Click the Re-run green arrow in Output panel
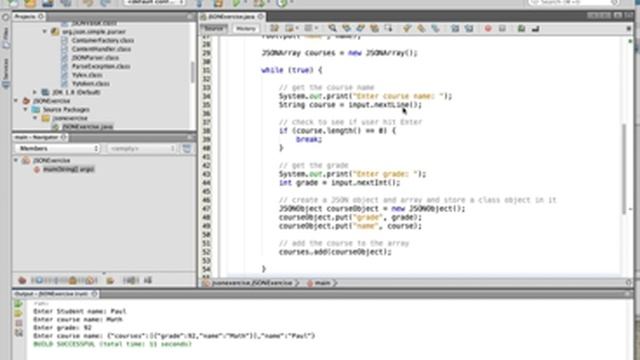The width and height of the screenshot is (640, 360). (18, 304)
